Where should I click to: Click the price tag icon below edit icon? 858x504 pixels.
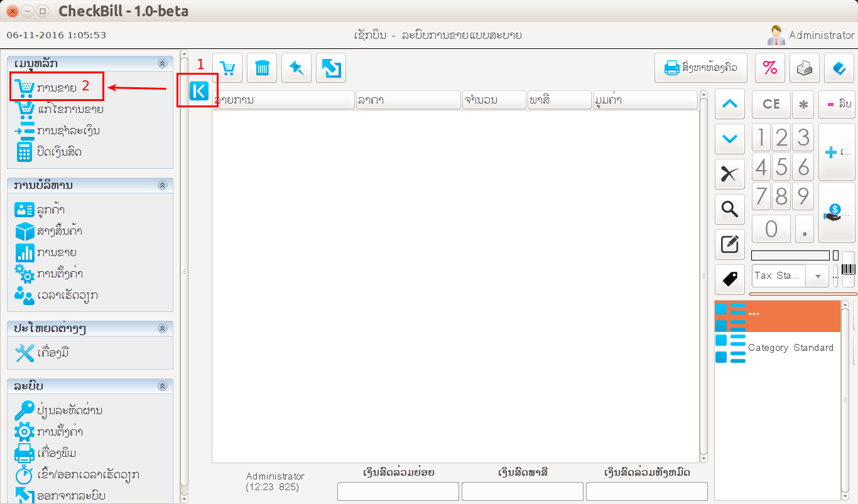[x=729, y=279]
